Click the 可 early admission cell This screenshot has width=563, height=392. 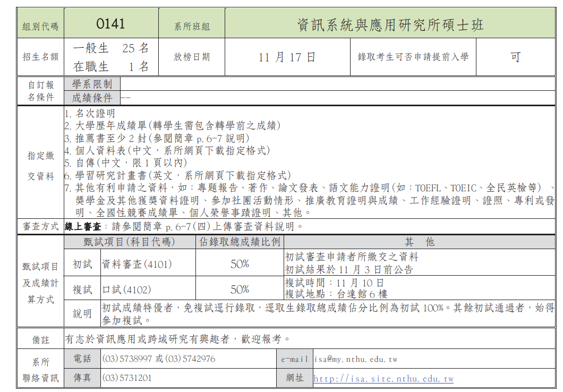click(515, 57)
